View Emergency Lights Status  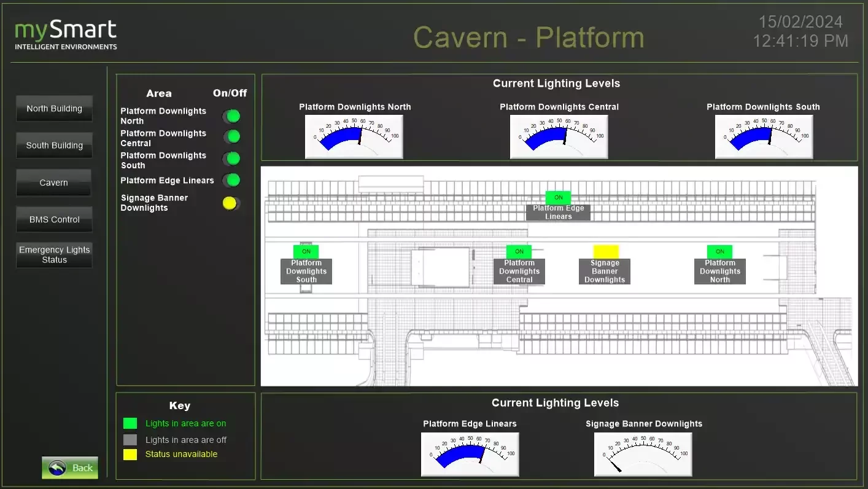coord(54,255)
